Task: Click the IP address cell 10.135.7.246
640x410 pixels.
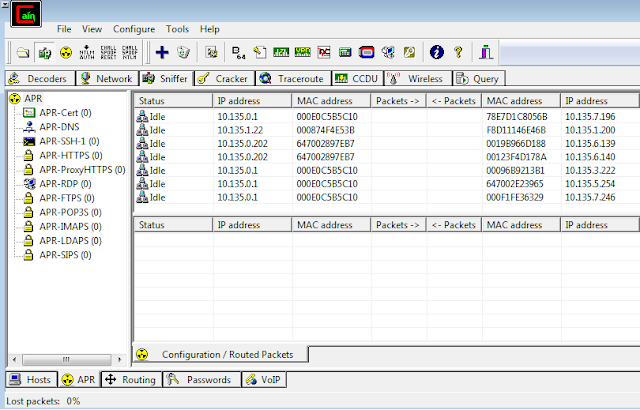Action: coord(590,197)
